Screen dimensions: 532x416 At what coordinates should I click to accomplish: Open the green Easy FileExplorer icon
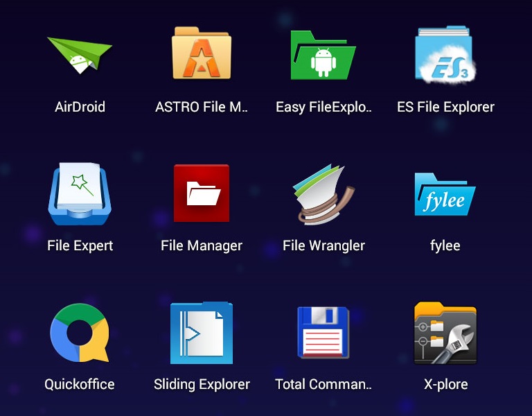(323, 55)
